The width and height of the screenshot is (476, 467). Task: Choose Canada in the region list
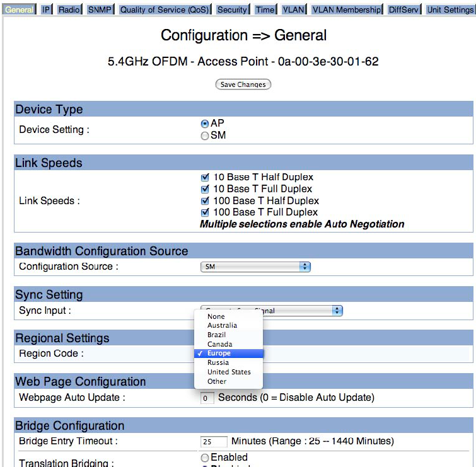click(228, 344)
